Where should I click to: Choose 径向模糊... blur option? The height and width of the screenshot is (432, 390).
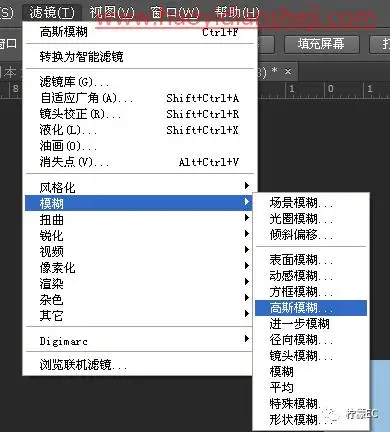coord(311,340)
